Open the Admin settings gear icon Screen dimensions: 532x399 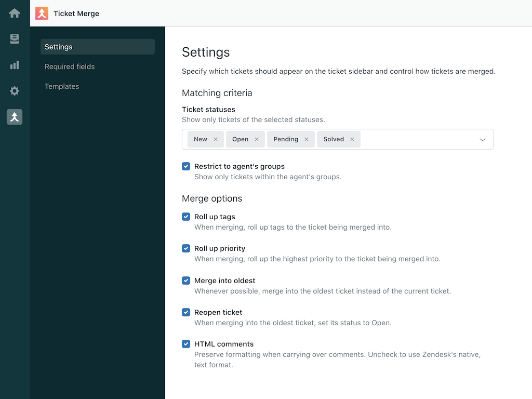(14, 91)
